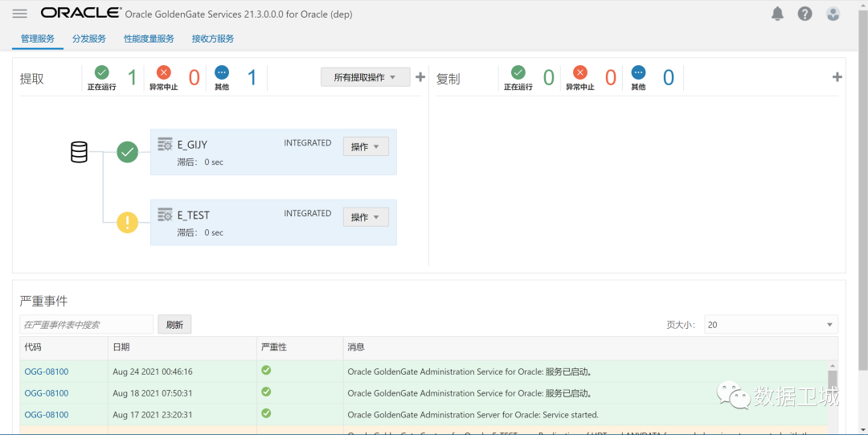Open the 操作 dropdown for E_GIJY
Image resolution: width=868 pixels, height=435 pixels.
click(366, 147)
